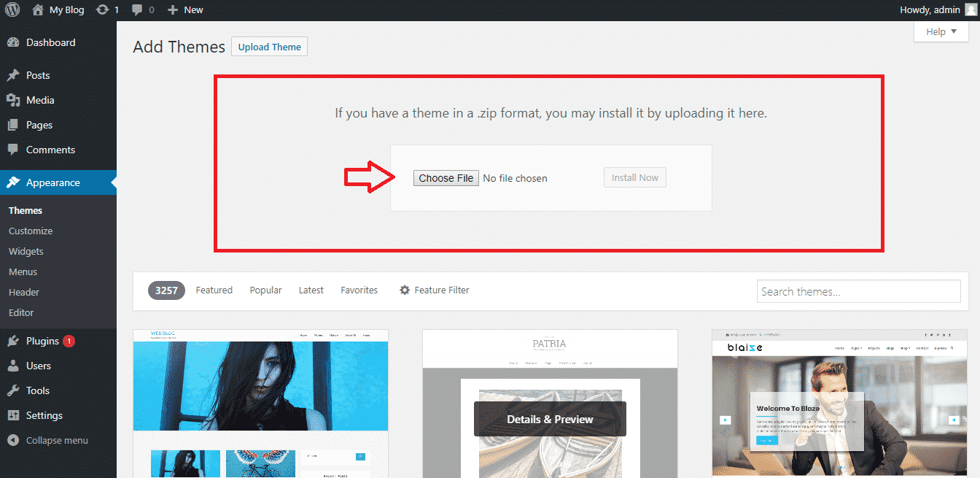Click the Howdy, admin account text
This screenshot has height=478, width=980.
(x=930, y=10)
